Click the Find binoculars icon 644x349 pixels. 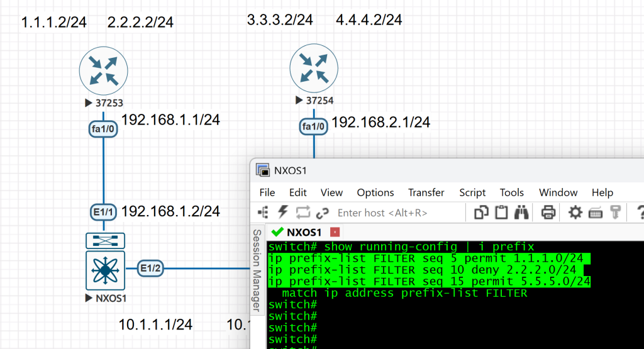point(521,213)
